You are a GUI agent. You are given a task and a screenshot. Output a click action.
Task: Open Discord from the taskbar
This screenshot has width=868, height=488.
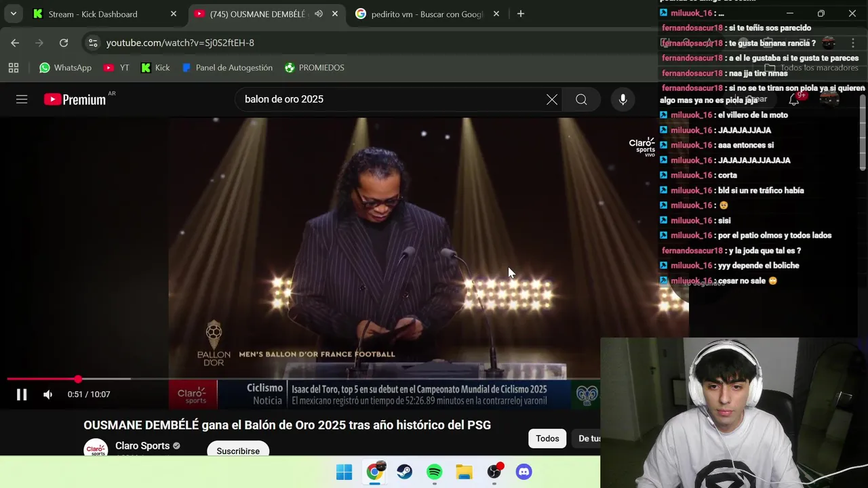click(524, 472)
